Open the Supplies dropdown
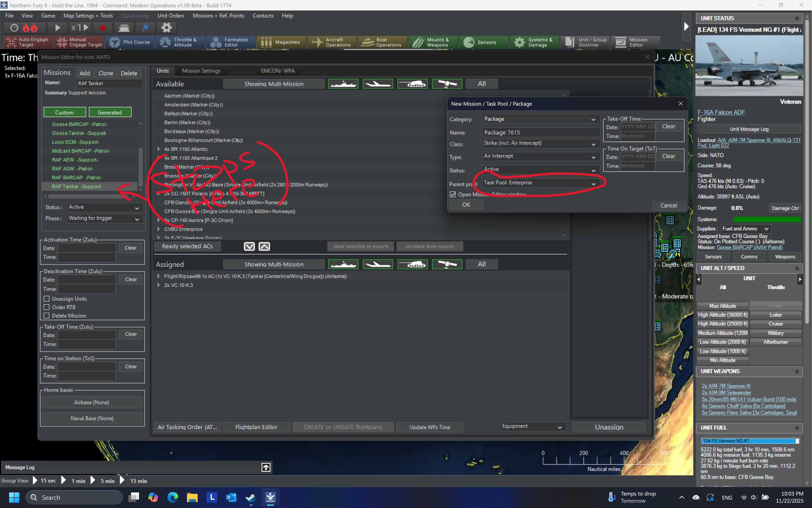This screenshot has width=812, height=508. click(746, 228)
